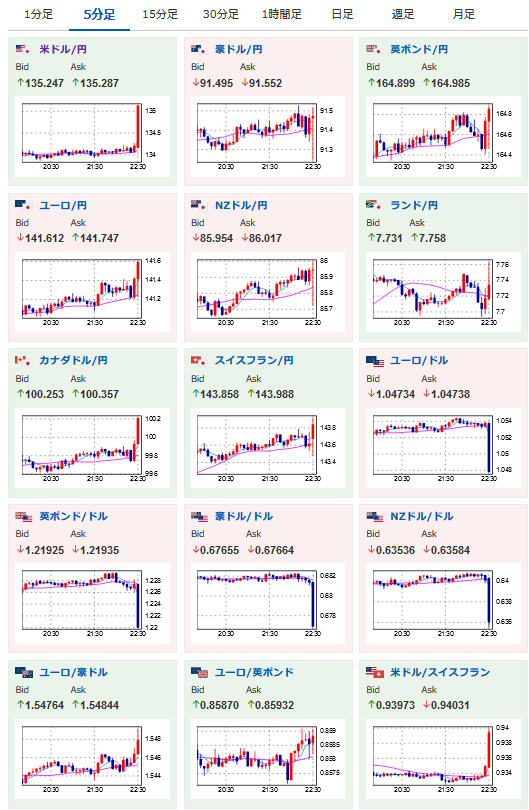Open the NZドル/円 pair link
This screenshot has height=810, width=529.
241,206
